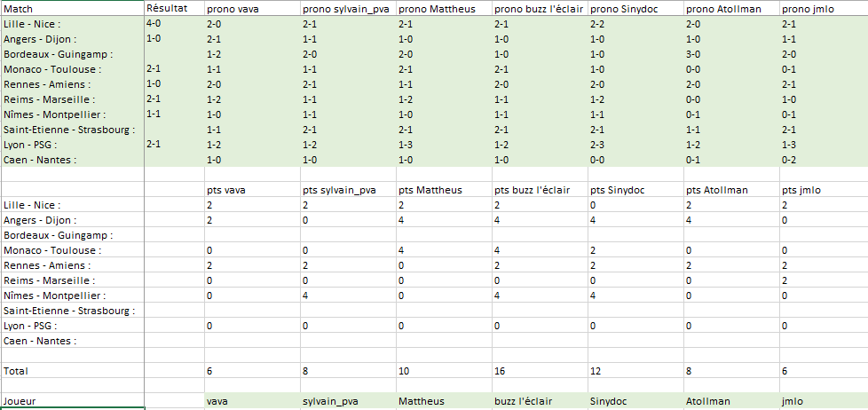Select "Atollman" in the Joueur row
The image size is (868, 410).
pos(707,401)
